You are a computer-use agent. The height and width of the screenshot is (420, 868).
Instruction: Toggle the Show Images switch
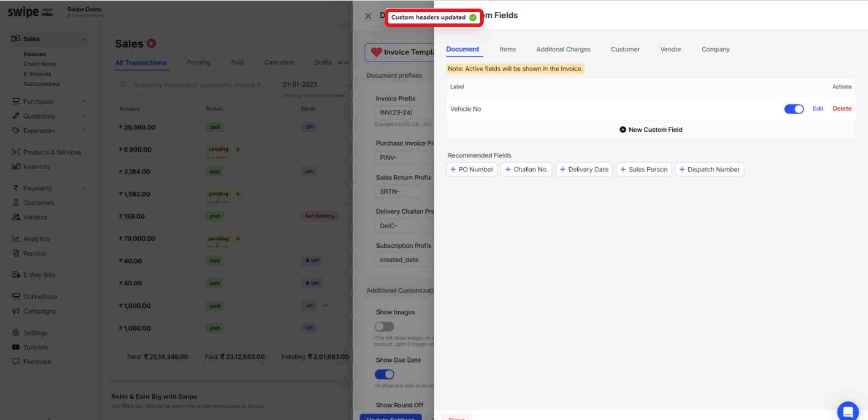pyautogui.click(x=384, y=327)
